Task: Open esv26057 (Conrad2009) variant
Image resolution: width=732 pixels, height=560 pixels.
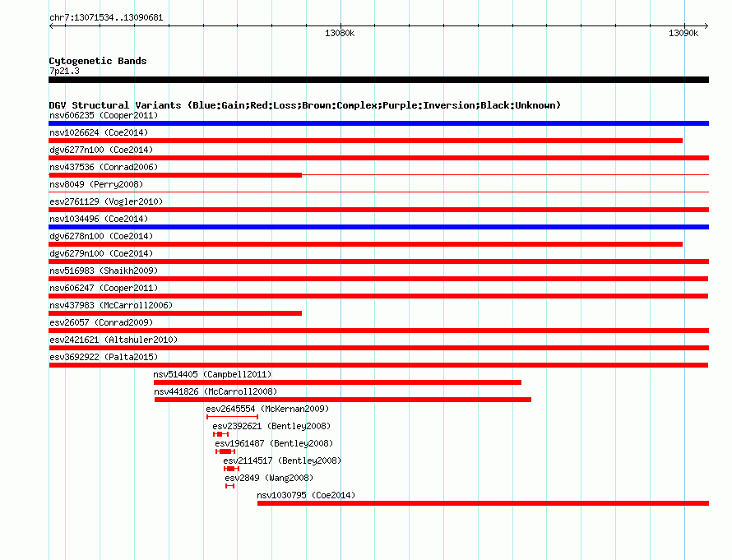Action: [x=101, y=322]
